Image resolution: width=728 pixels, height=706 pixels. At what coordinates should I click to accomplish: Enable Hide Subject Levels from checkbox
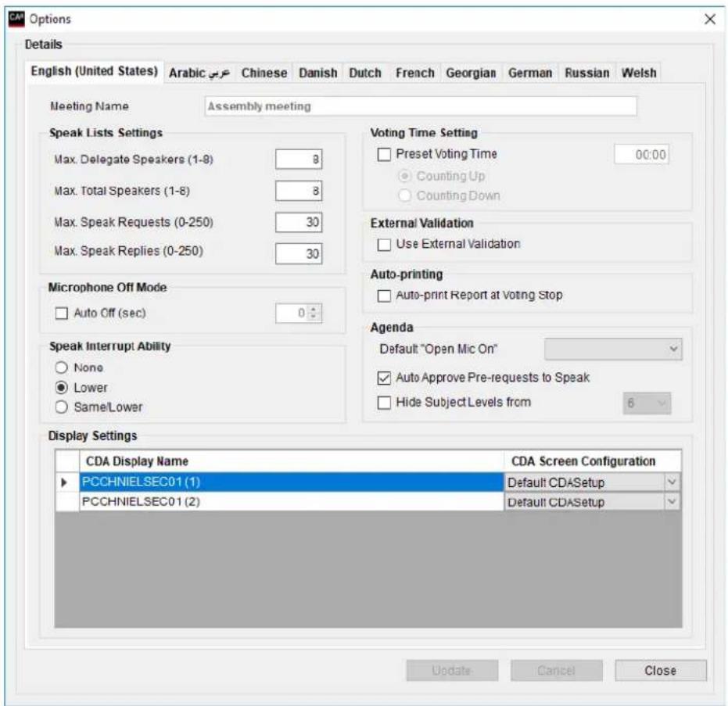point(384,403)
